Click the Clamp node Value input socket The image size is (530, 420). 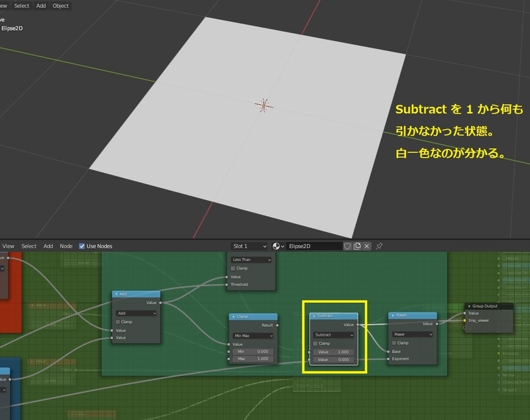pos(229,344)
